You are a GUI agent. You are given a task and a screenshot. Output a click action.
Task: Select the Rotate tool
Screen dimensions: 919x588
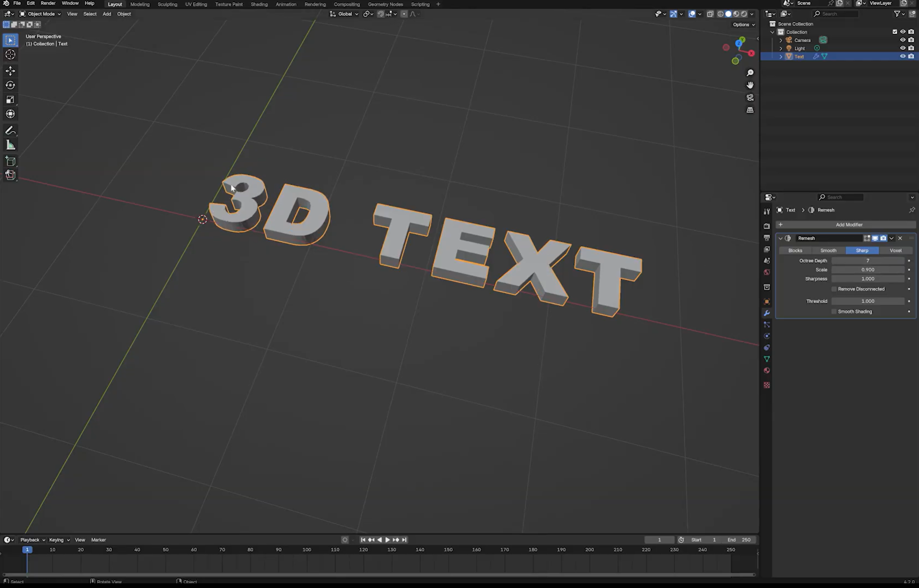[10, 85]
